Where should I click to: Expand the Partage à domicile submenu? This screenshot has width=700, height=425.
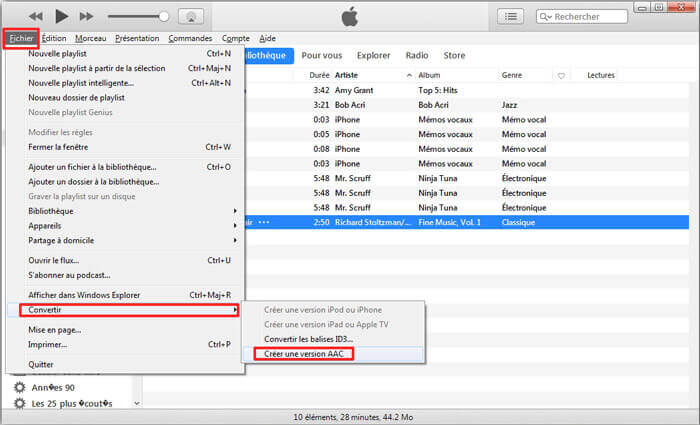tap(130, 239)
